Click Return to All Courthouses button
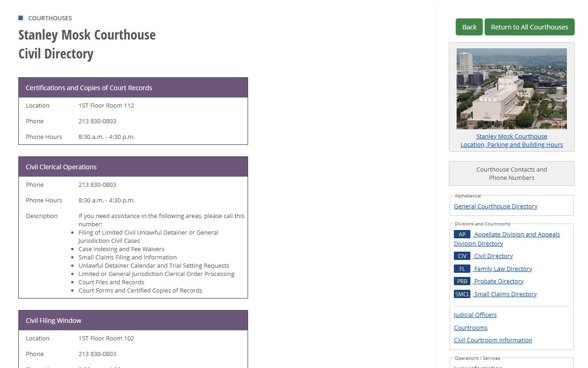Screen dimensions: 588x368 (x=530, y=27)
